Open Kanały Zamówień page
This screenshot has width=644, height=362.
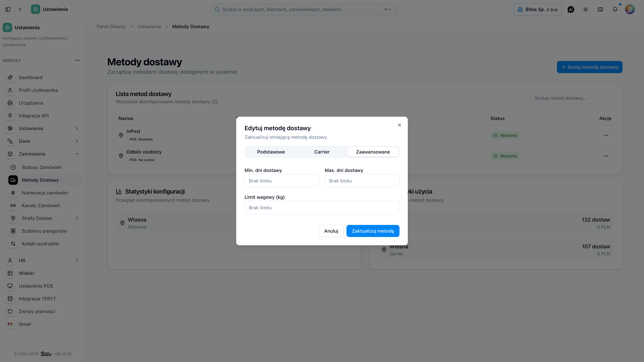click(x=41, y=206)
